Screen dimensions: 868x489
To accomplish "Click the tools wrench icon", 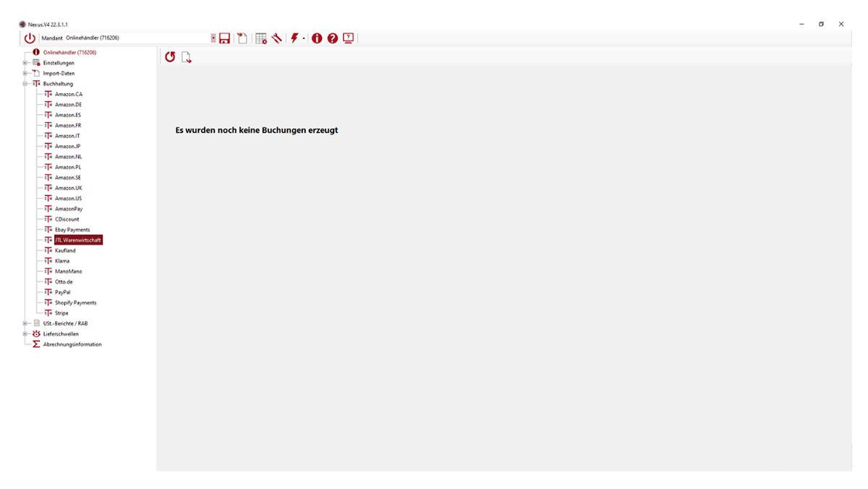I will click(277, 38).
